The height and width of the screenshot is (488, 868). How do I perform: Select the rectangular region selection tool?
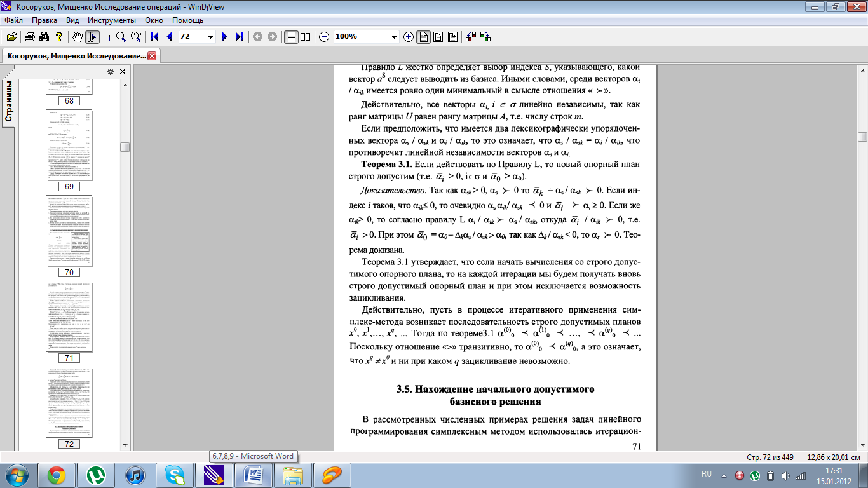tap(106, 37)
